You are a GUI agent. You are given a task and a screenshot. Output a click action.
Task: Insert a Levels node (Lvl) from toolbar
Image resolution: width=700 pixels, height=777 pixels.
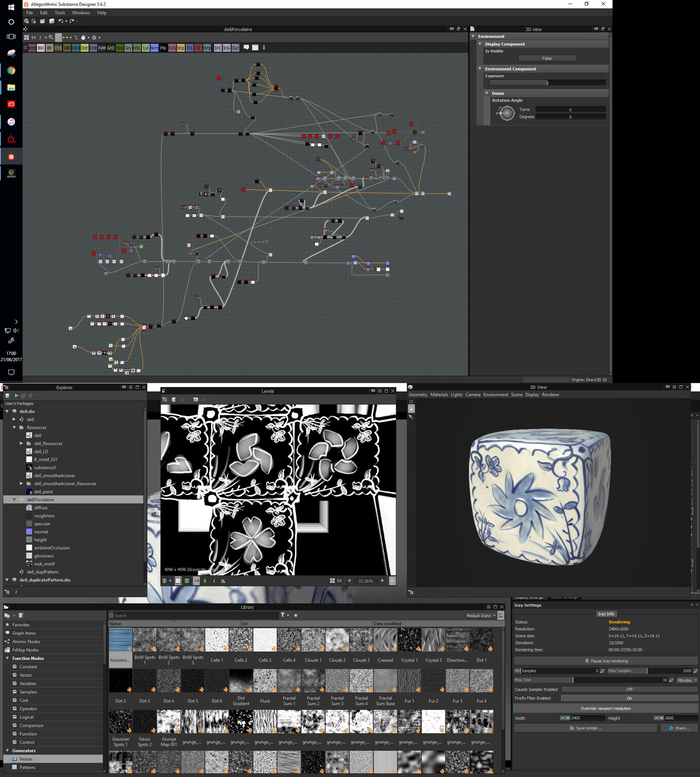click(x=146, y=48)
